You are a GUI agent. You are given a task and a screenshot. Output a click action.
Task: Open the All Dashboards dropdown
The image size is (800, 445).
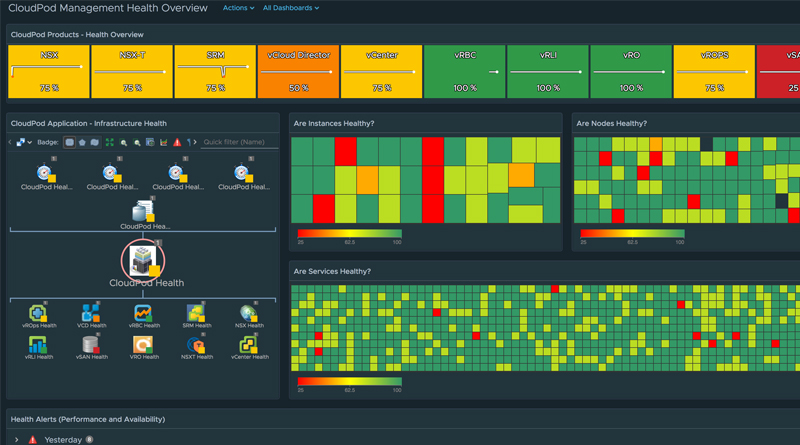pos(291,8)
